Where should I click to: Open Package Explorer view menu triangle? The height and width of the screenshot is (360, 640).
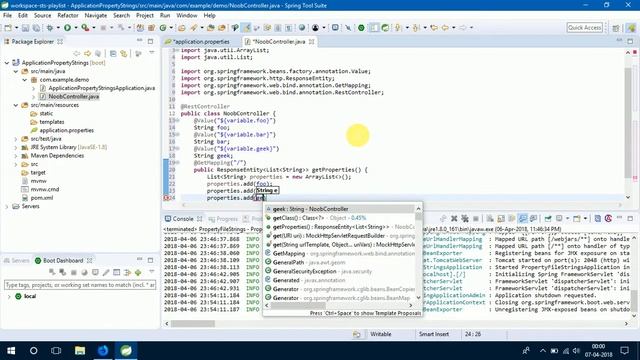coord(152,53)
